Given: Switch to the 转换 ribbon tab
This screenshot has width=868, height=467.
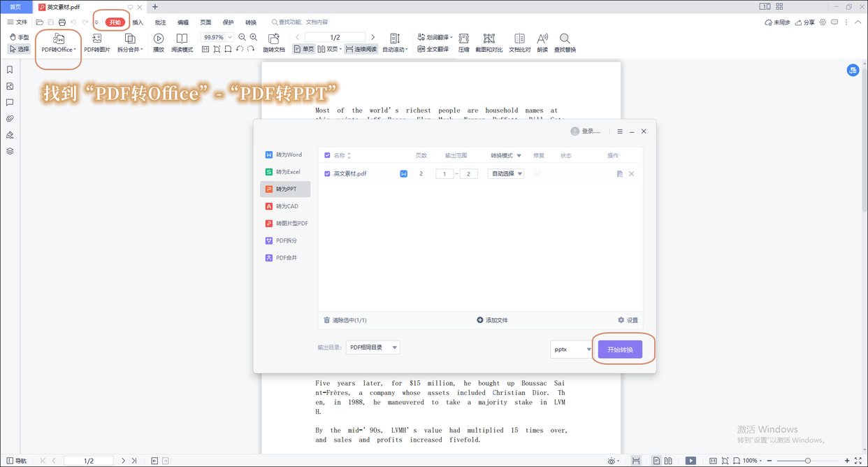Looking at the screenshot, I should (x=251, y=22).
